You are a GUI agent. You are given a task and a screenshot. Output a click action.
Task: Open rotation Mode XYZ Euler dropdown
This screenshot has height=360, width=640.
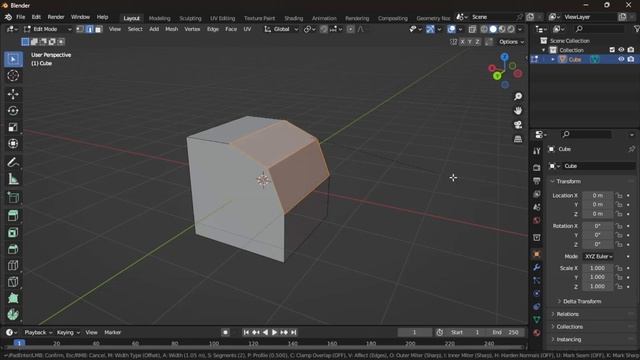598,256
